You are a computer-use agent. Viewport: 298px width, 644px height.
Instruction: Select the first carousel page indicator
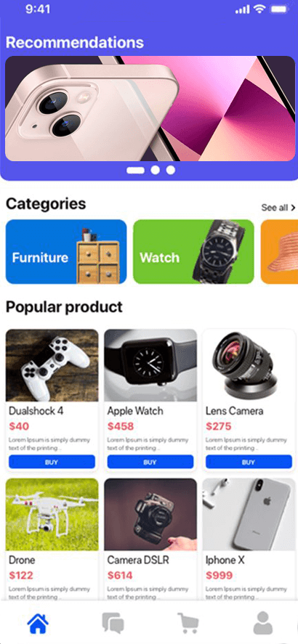135,170
